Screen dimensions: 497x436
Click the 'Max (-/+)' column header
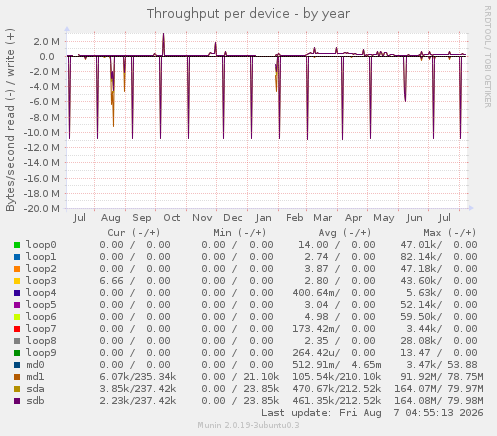tap(450, 233)
